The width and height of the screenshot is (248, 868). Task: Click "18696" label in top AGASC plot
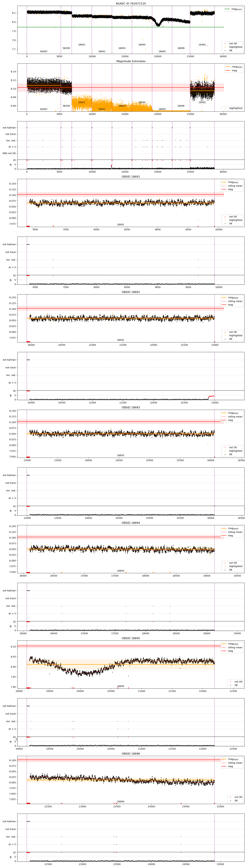[x=181, y=48]
